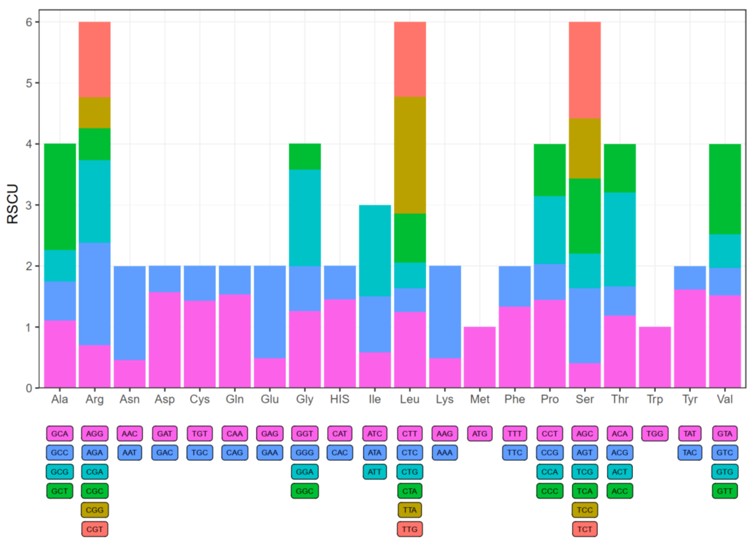Click the RSCU y-axis title
Viewport: 756px width, 543px height.
click(13, 204)
